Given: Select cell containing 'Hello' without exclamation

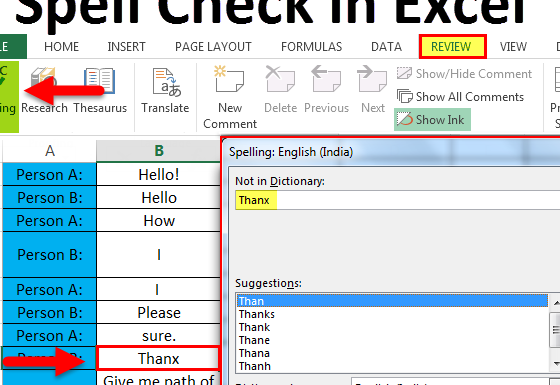Looking at the screenshot, I should coord(159,198).
